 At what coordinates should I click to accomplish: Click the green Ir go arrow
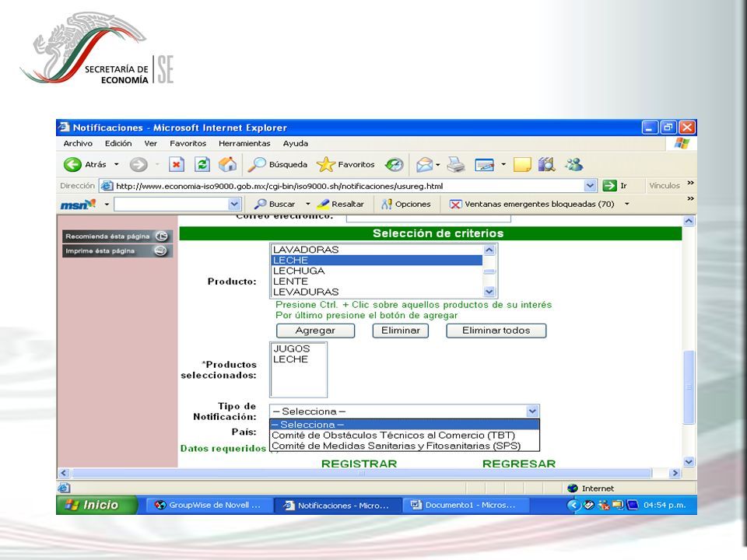click(x=610, y=186)
